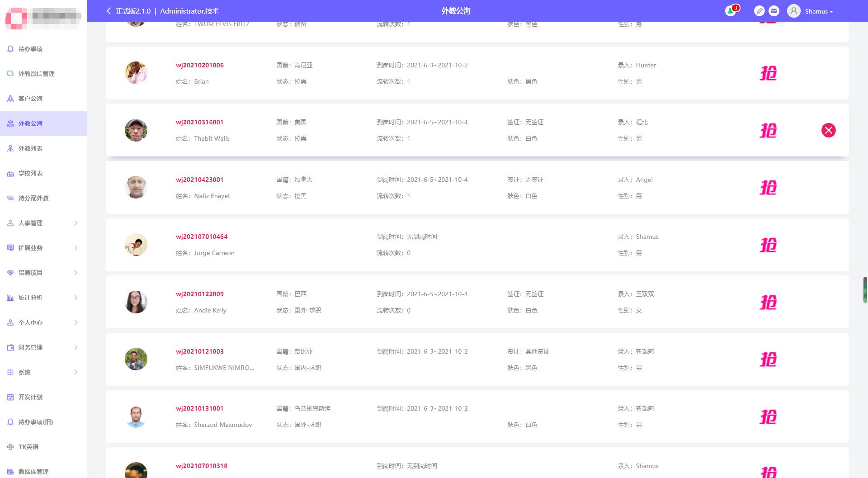Open 待办事项 in the sidebar
This screenshot has width=868, height=478.
click(x=30, y=49)
